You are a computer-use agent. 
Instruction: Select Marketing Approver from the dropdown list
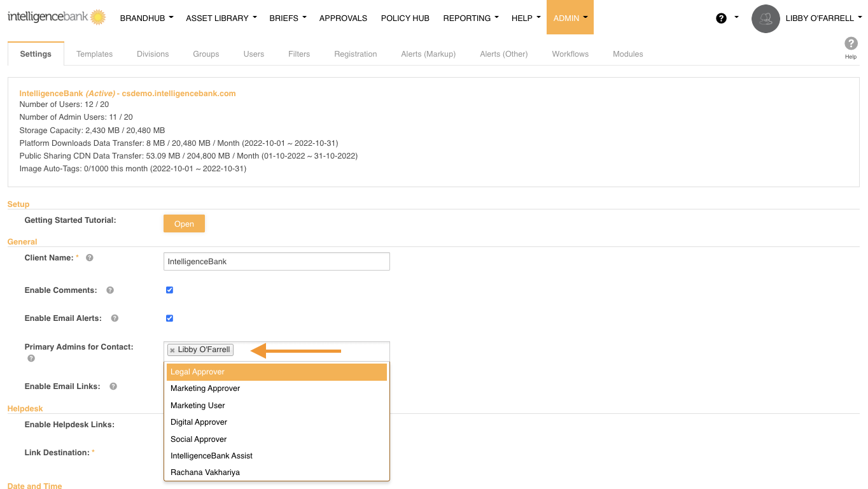(205, 388)
